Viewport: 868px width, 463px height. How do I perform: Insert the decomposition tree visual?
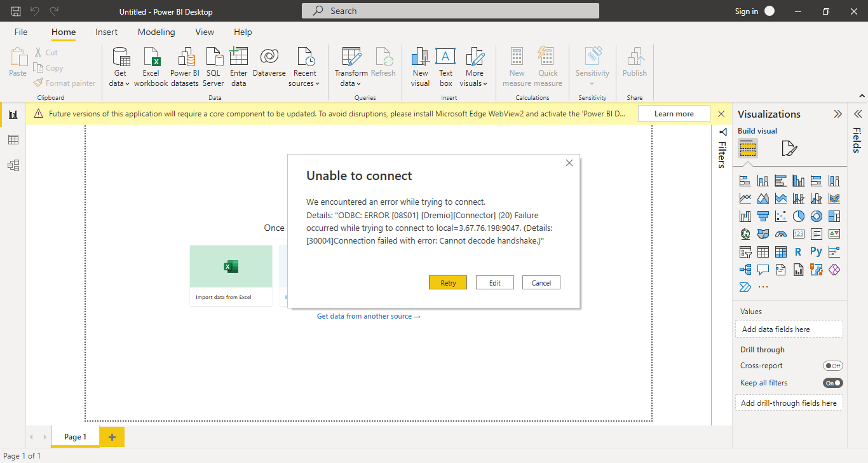(x=745, y=270)
